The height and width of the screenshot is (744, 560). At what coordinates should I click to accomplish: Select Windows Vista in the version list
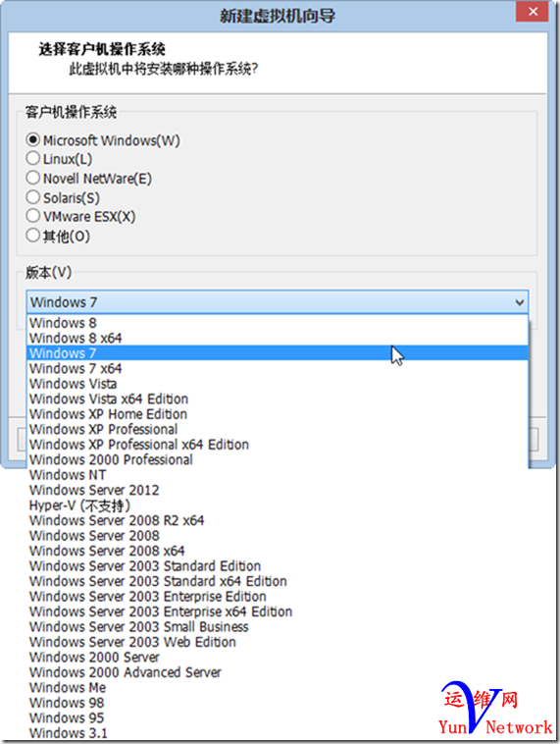pyautogui.click(x=278, y=384)
